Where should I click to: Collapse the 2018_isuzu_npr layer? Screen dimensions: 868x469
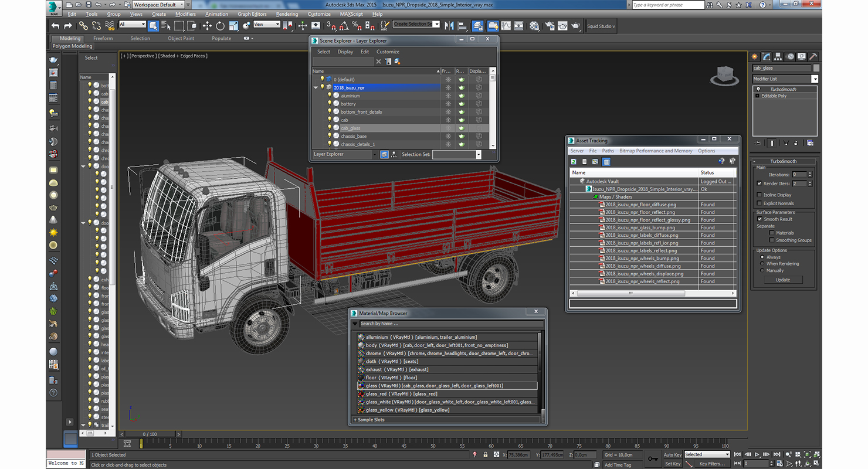pos(316,87)
